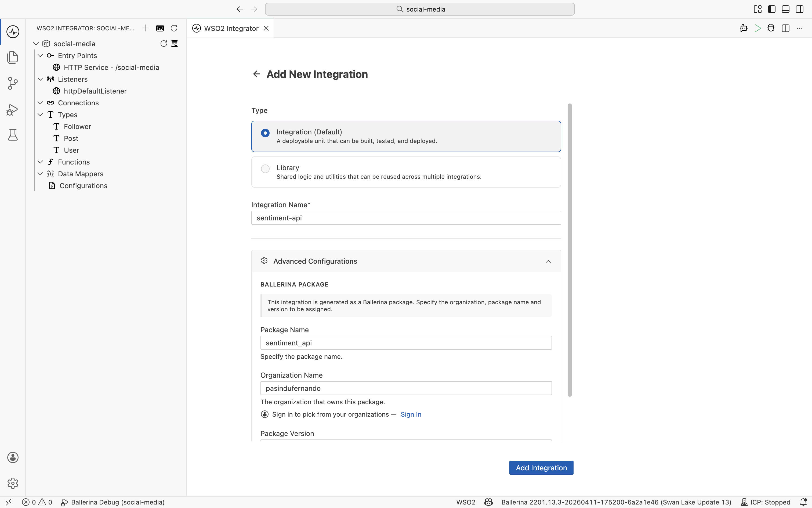This screenshot has width=812, height=508.
Task: Click the refresh icon beside social-media
Action: point(164,44)
